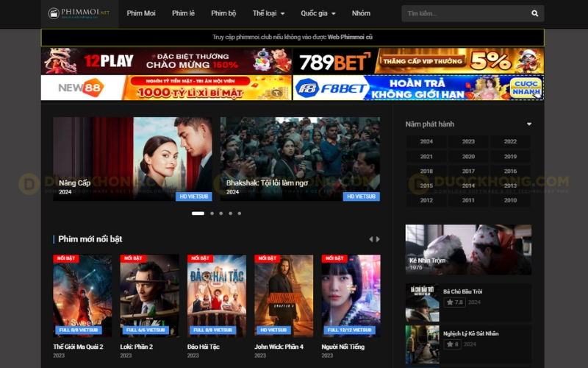Filter by year 2024

[426, 141]
